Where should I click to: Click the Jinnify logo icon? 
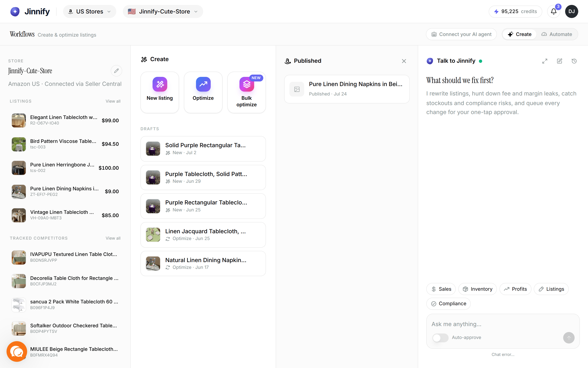(15, 11)
